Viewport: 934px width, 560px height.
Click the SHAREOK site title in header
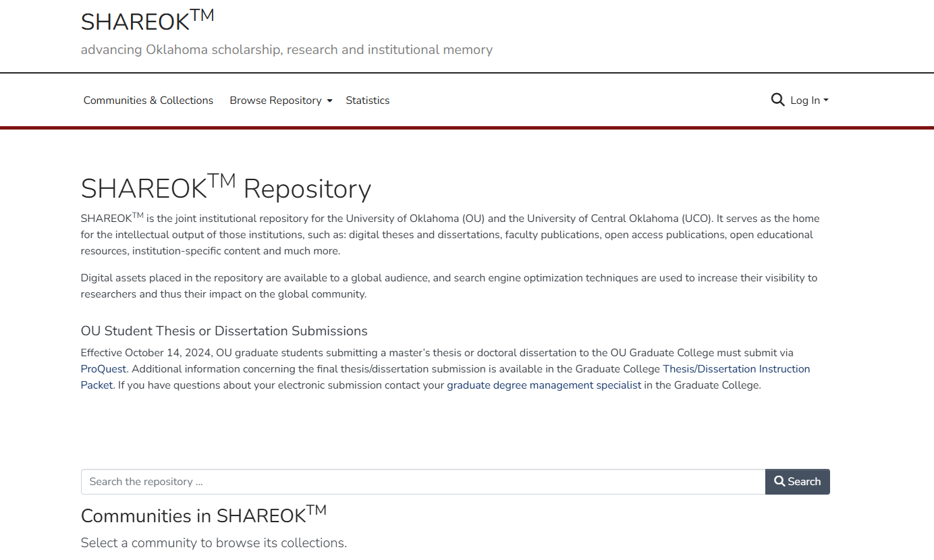[x=148, y=20]
